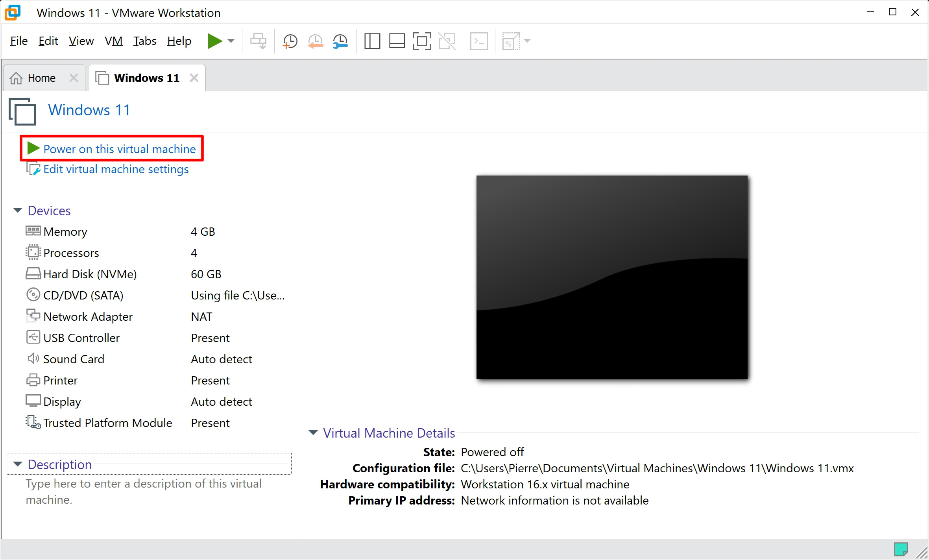This screenshot has width=929, height=560.
Task: Close the Windows 11 tab
Action: [194, 78]
